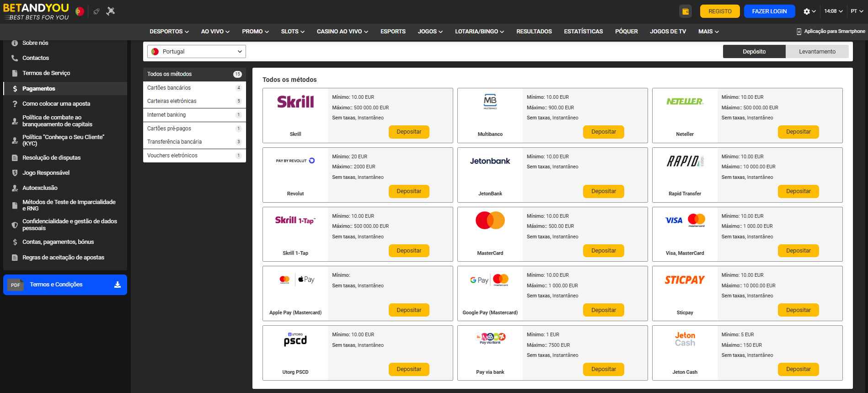Expand the MAIS menu
868x393 pixels.
pos(708,32)
